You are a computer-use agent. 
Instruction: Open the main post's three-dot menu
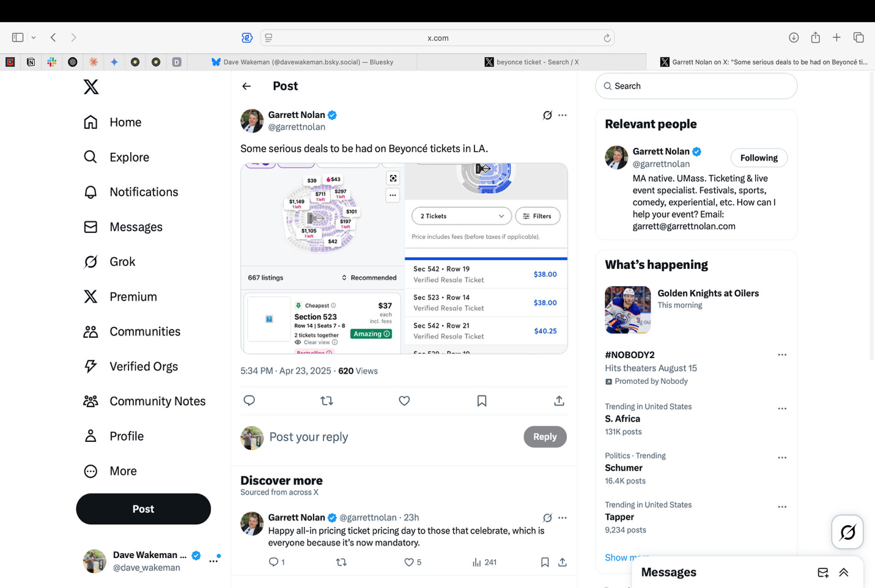point(563,115)
